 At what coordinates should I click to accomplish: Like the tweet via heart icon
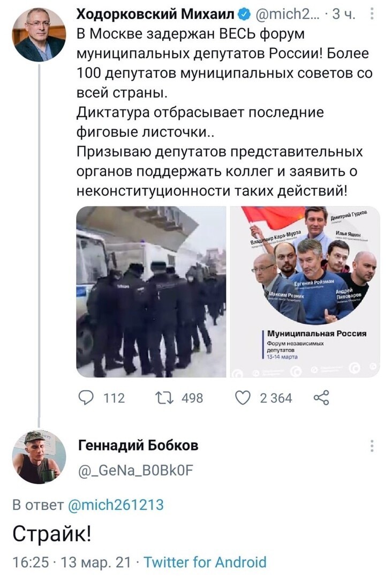[x=243, y=398]
